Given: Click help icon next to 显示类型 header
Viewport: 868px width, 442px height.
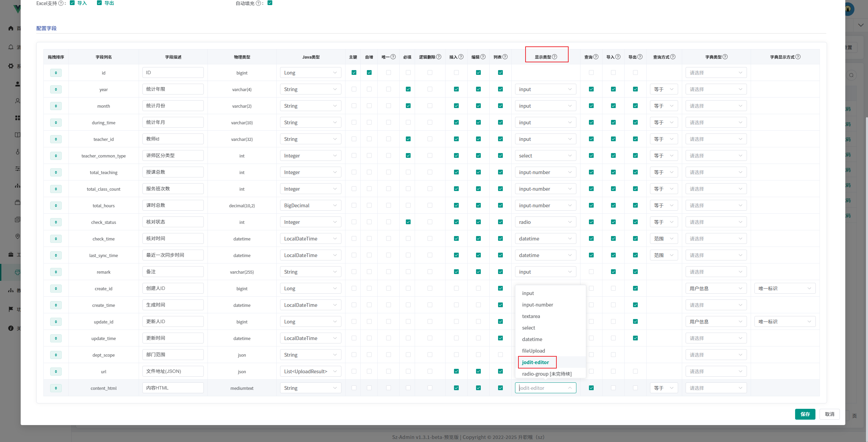Looking at the screenshot, I should (x=555, y=57).
